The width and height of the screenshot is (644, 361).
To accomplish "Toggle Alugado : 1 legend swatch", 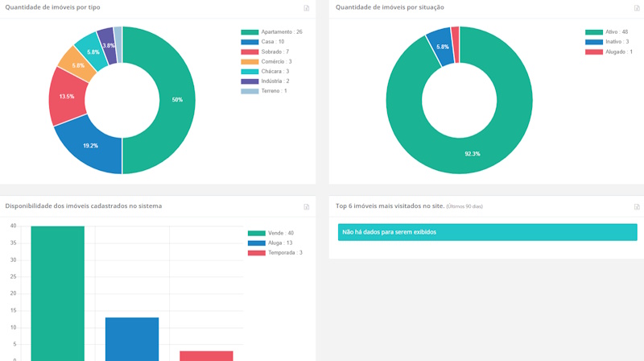I will pyautogui.click(x=594, y=52).
